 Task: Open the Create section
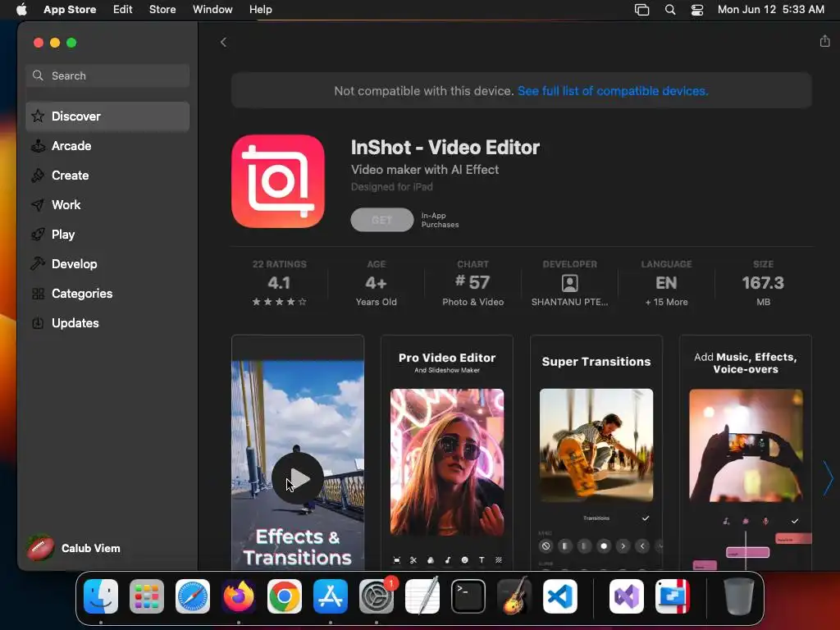[107, 176]
